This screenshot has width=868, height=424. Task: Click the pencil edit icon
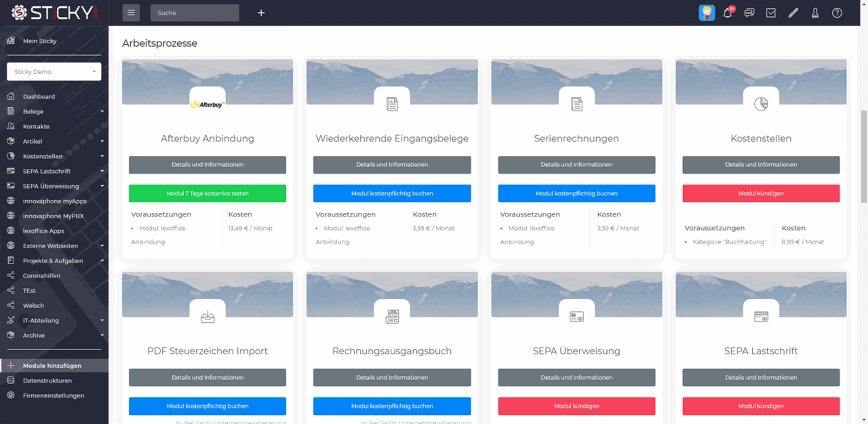pos(793,13)
